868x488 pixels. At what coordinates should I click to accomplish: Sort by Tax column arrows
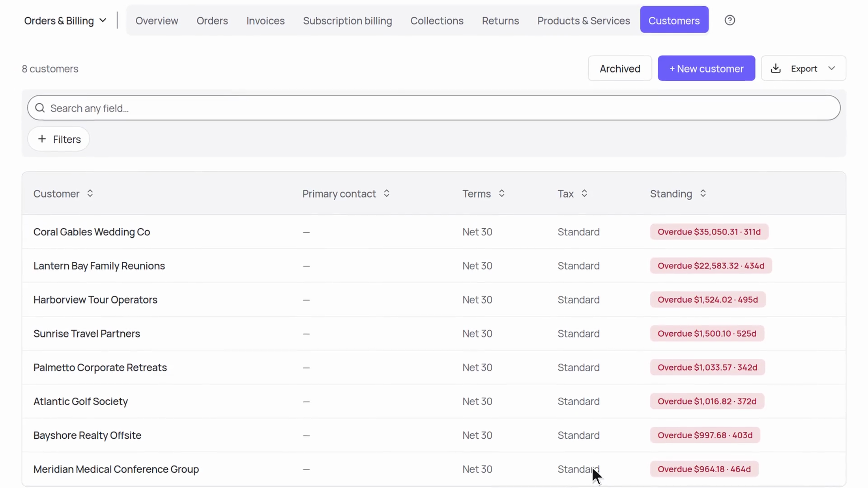point(584,193)
